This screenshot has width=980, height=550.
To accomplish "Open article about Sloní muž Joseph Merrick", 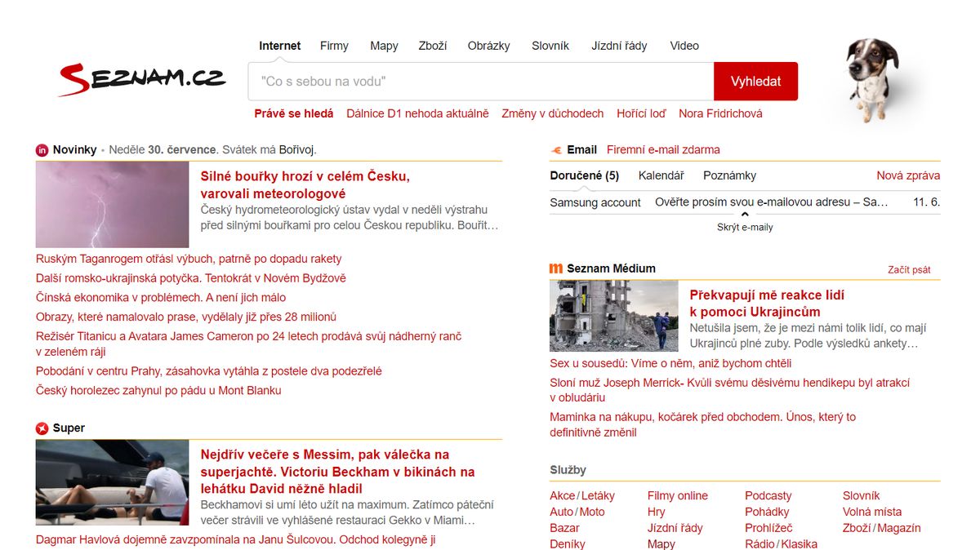I will tap(729, 390).
